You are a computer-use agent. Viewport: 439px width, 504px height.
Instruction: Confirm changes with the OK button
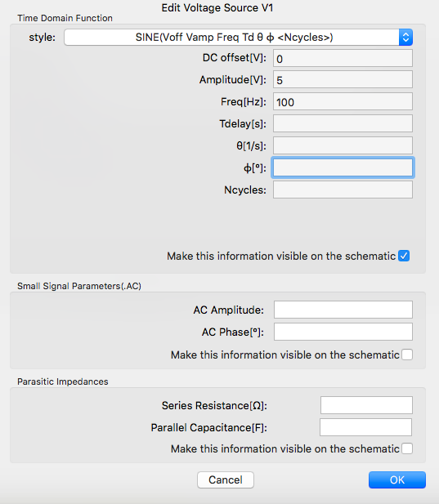coord(397,479)
